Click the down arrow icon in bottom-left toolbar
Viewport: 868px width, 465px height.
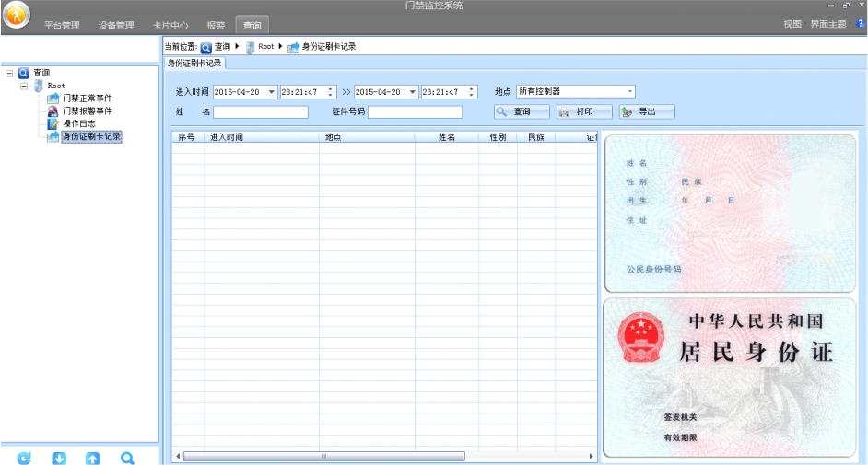(59, 458)
